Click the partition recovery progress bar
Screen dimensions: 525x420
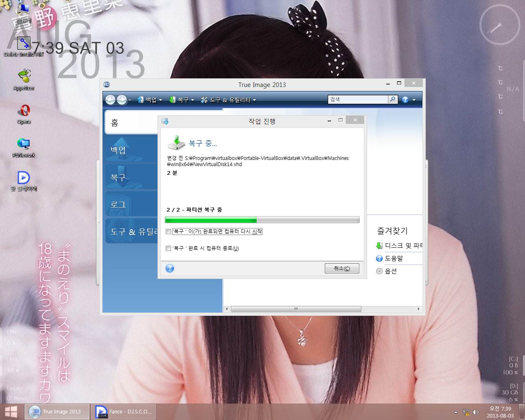[x=262, y=220]
